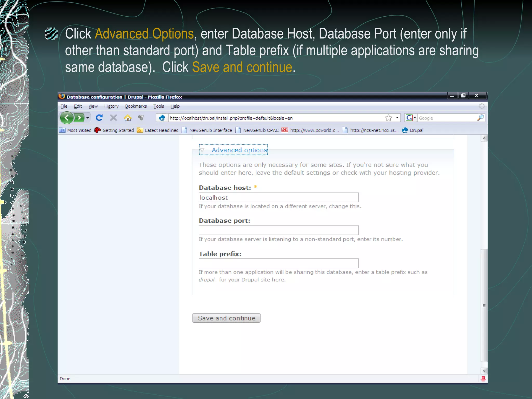532x399 pixels.
Task: Open the Help menu
Action: (x=175, y=106)
